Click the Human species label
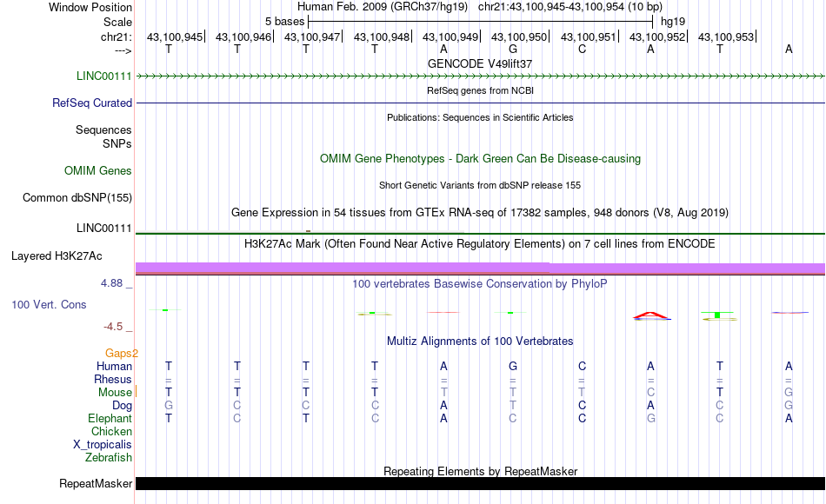Screen dimensions: 826x504 [114, 366]
